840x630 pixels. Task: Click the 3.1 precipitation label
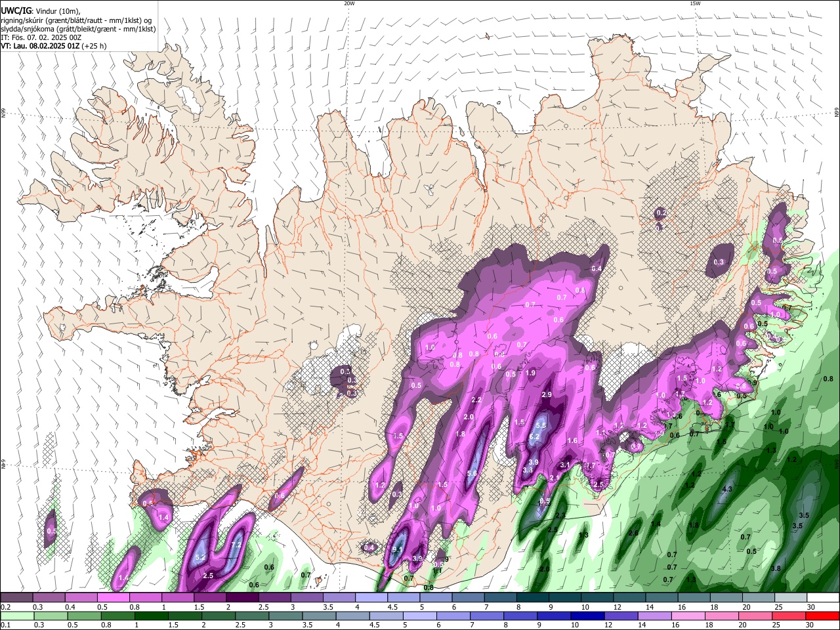pos(565,465)
